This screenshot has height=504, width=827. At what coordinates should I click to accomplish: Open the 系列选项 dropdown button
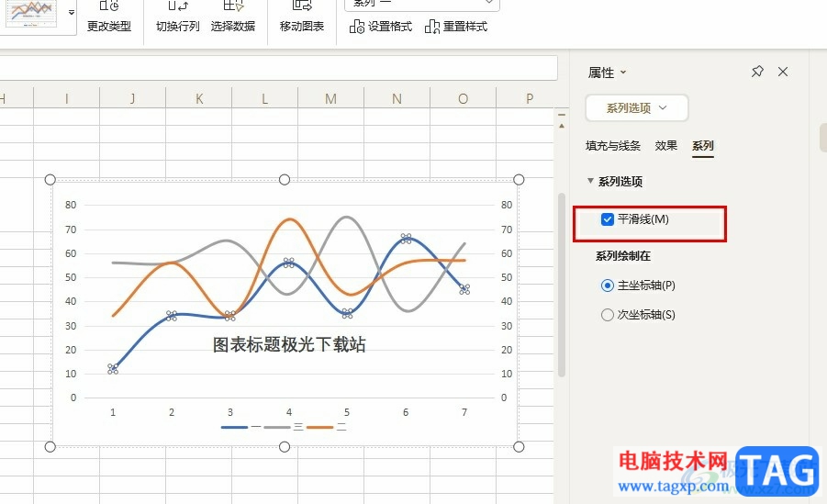click(637, 107)
